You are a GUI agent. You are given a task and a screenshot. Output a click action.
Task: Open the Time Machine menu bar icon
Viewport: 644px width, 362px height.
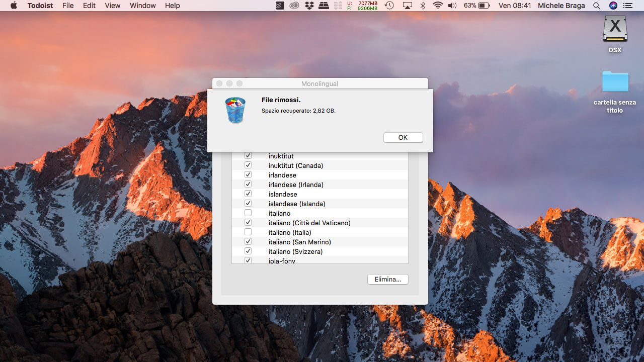(389, 6)
